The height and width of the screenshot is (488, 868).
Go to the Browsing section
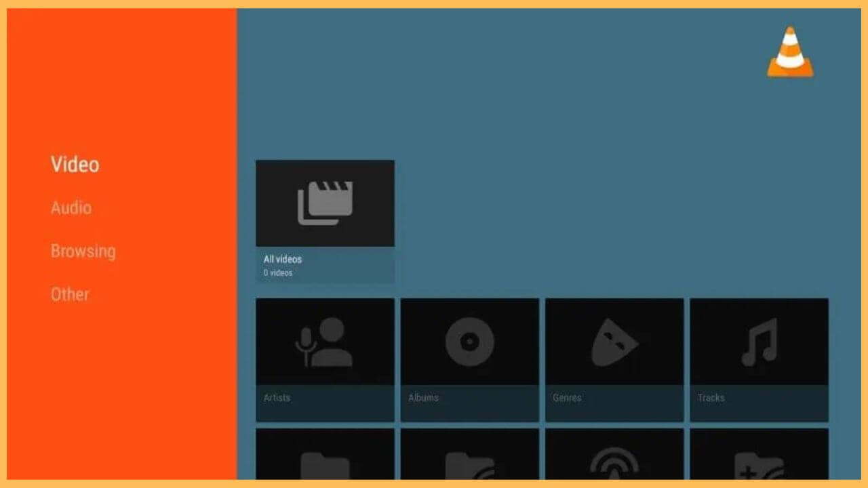click(x=83, y=251)
